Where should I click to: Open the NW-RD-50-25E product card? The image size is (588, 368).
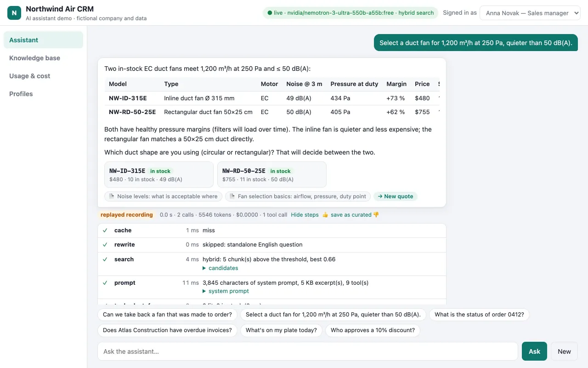pyautogui.click(x=272, y=175)
